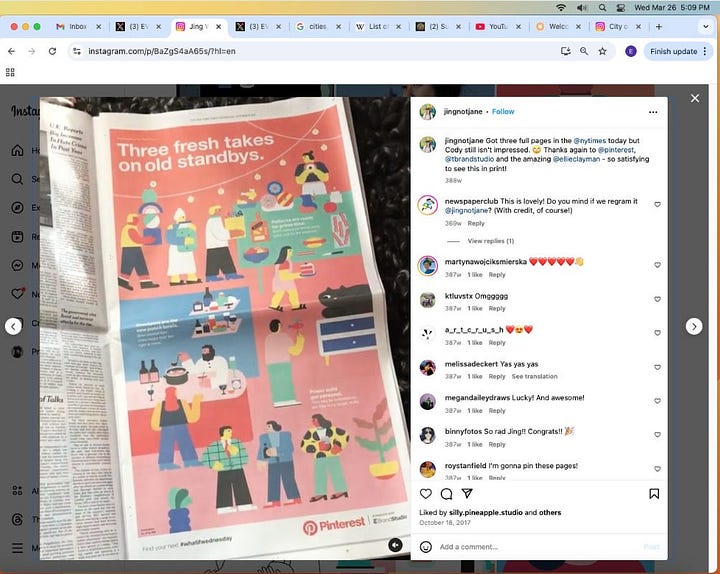This screenshot has height=574, width=720.
Task: Switch to the Welcome tab
Action: pyautogui.click(x=558, y=27)
